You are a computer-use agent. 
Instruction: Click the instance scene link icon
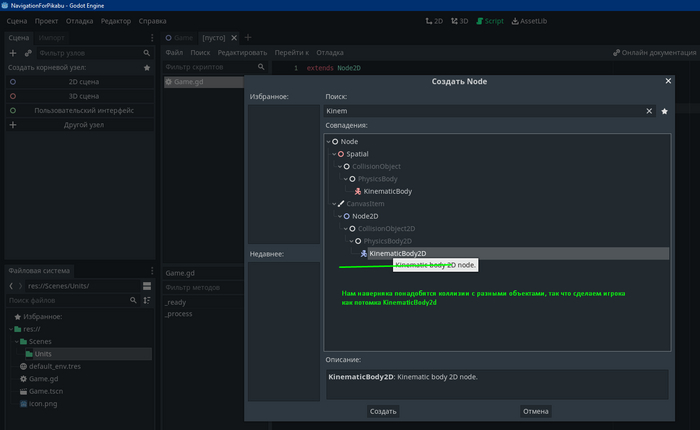click(x=27, y=52)
